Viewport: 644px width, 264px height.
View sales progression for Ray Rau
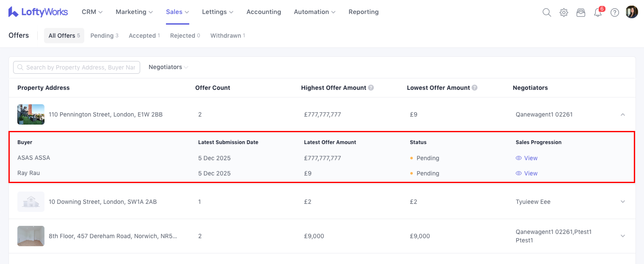pyautogui.click(x=527, y=173)
